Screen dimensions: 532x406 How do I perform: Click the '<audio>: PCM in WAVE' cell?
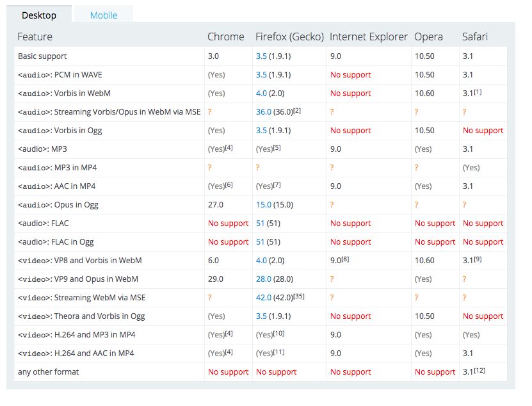click(x=109, y=75)
